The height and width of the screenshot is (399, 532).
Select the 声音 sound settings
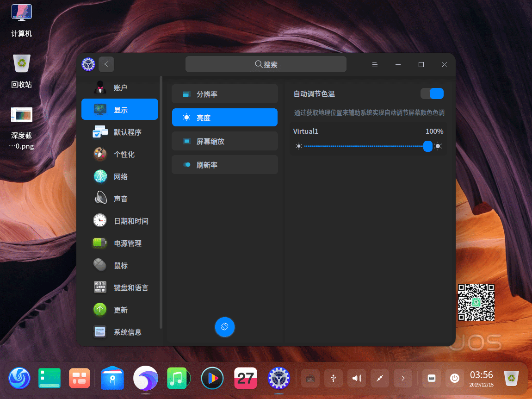[x=120, y=199]
